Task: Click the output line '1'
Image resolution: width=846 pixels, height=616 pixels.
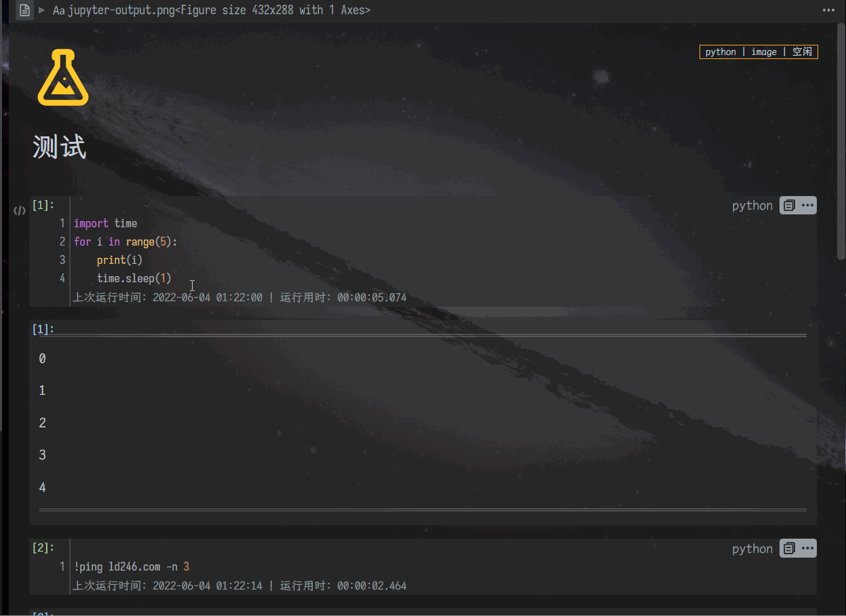Action: coord(42,391)
